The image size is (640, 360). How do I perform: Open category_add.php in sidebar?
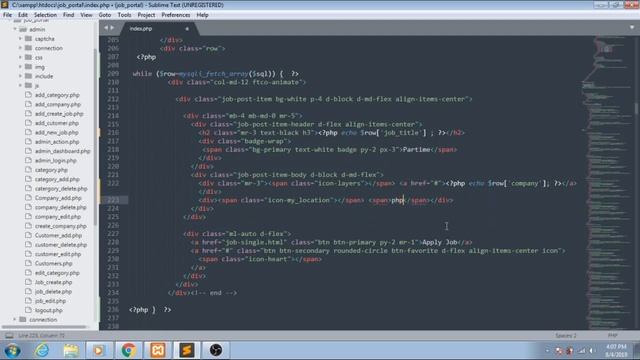click(x=57, y=179)
